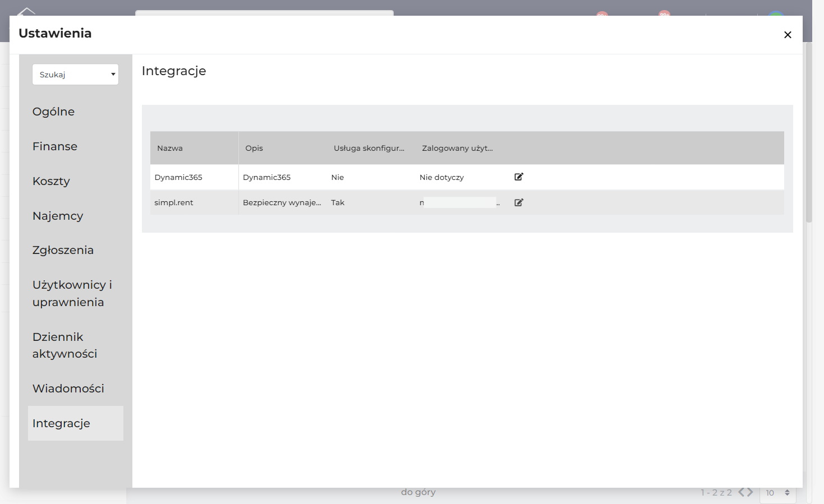Open the Szukaj dropdown
The image size is (824, 504).
75,75
